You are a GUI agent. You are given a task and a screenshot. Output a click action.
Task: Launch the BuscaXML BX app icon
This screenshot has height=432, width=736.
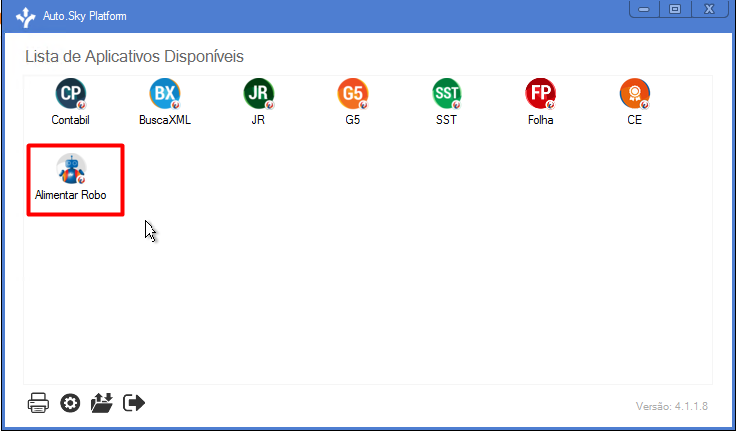click(165, 94)
